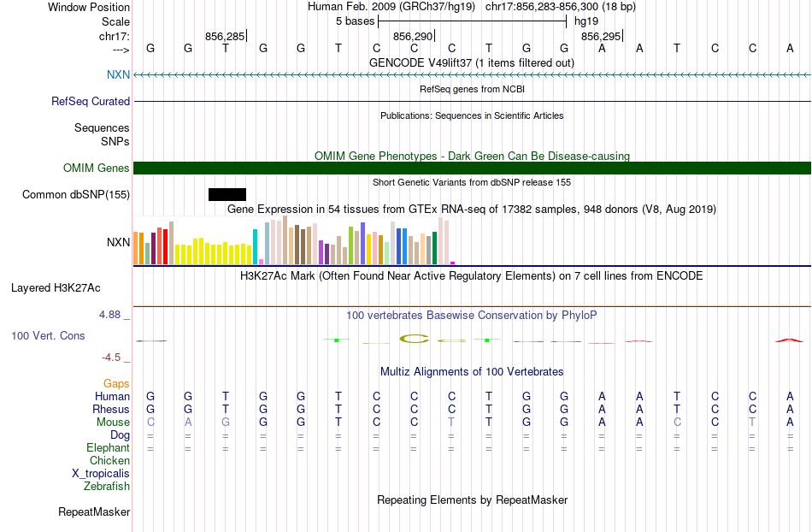Select the Elephant alignment row label
The height and width of the screenshot is (532, 812).
pyautogui.click(x=108, y=447)
